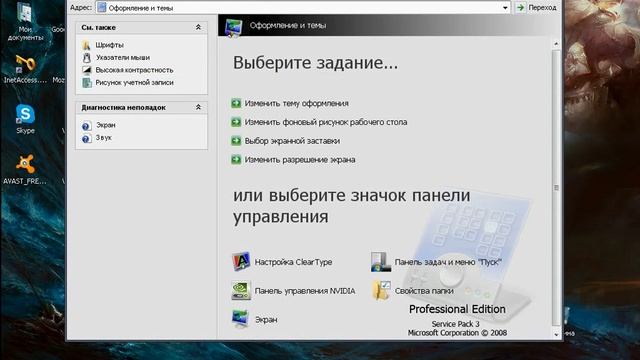Collapse the См. также panel
640x360 pixels.
coord(198,27)
